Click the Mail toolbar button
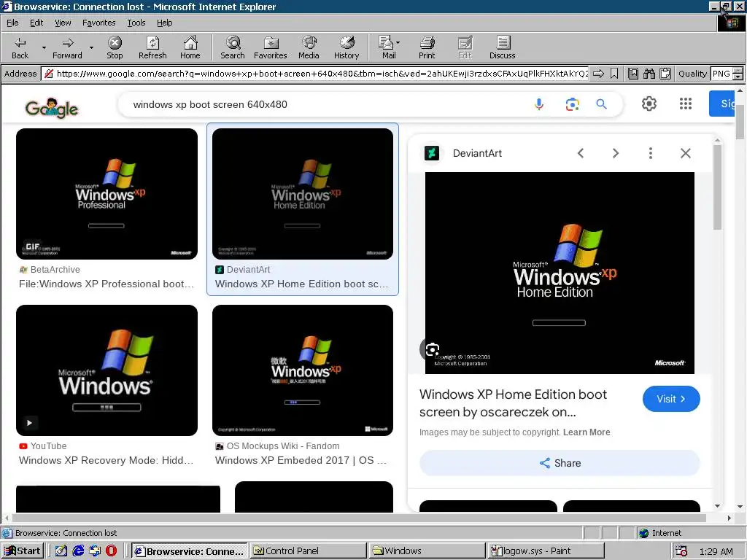The image size is (747, 560). 387,47
